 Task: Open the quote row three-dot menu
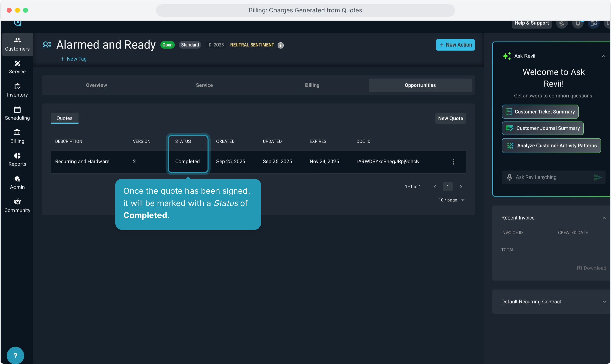point(453,162)
